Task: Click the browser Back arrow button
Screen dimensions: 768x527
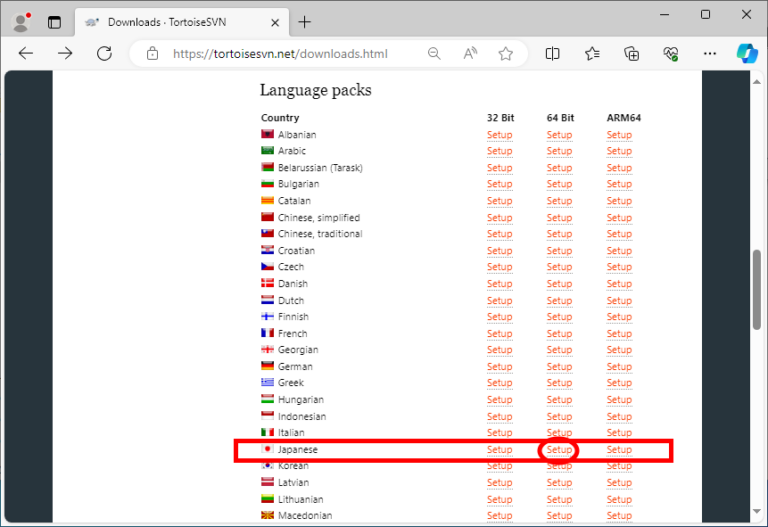Action: click(27, 53)
